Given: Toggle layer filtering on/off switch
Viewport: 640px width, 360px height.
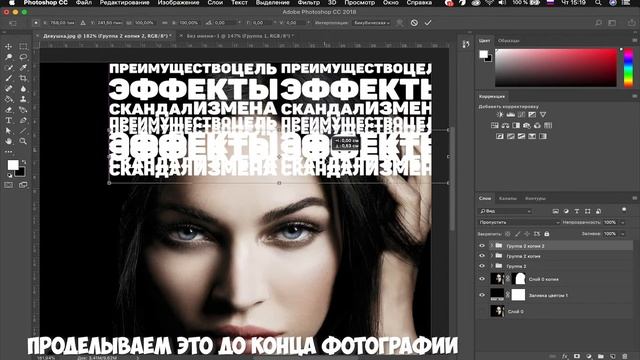Looking at the screenshot, I should click(624, 210).
